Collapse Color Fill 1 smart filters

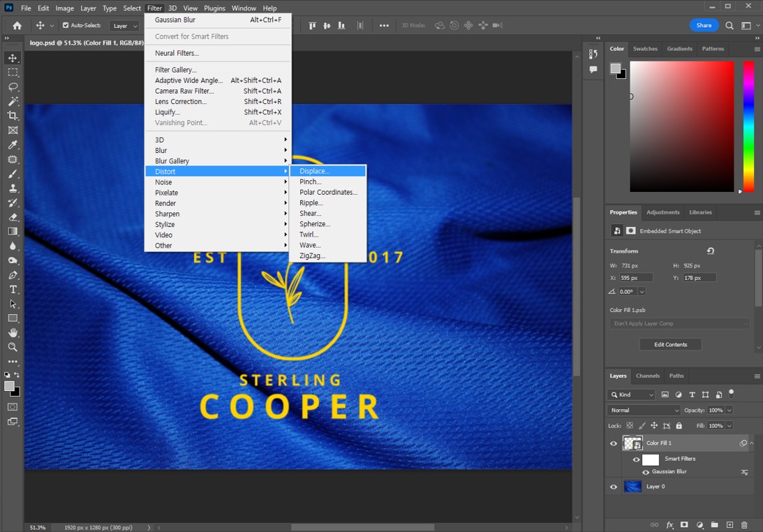751,443
